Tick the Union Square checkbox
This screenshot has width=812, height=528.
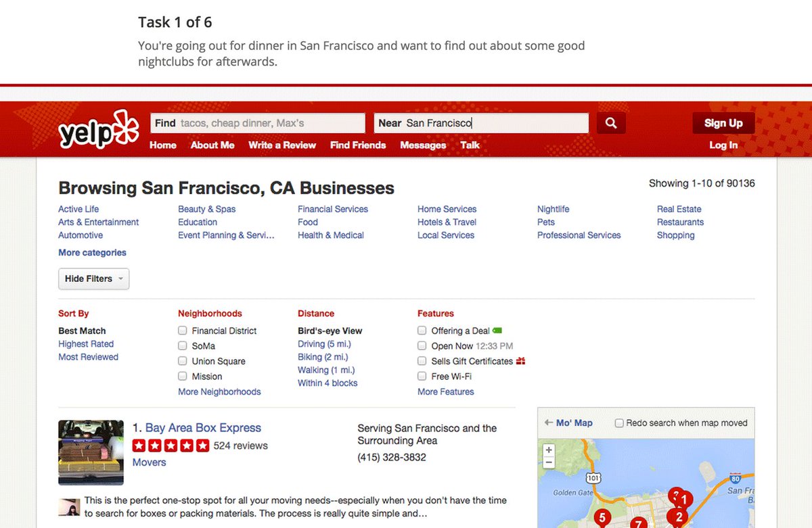[182, 361]
